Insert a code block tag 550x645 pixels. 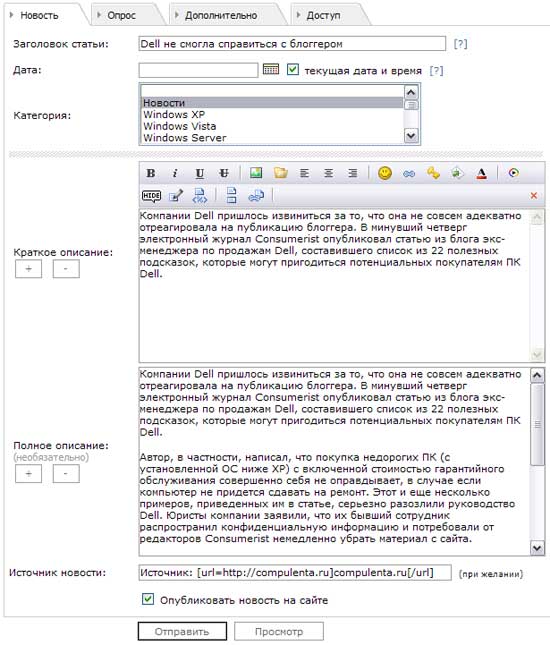click(200, 196)
